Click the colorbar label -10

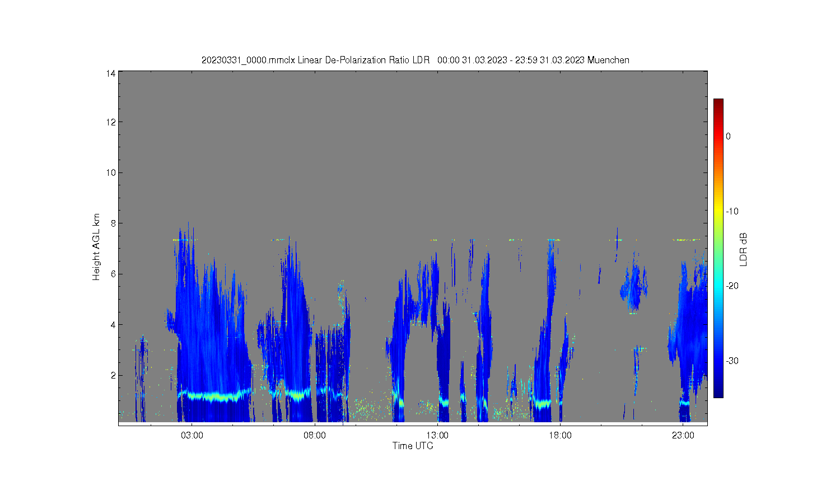732,211
